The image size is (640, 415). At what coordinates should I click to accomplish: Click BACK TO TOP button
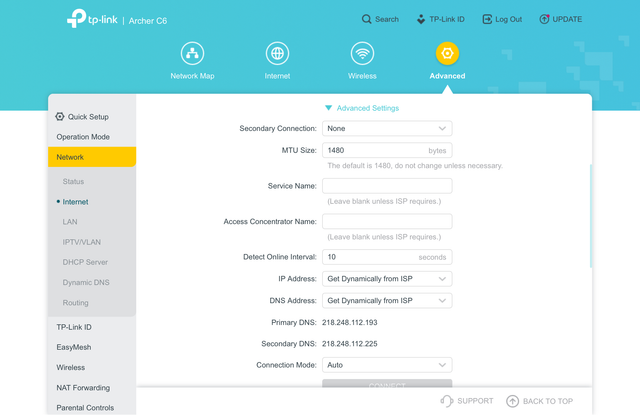tap(539, 401)
